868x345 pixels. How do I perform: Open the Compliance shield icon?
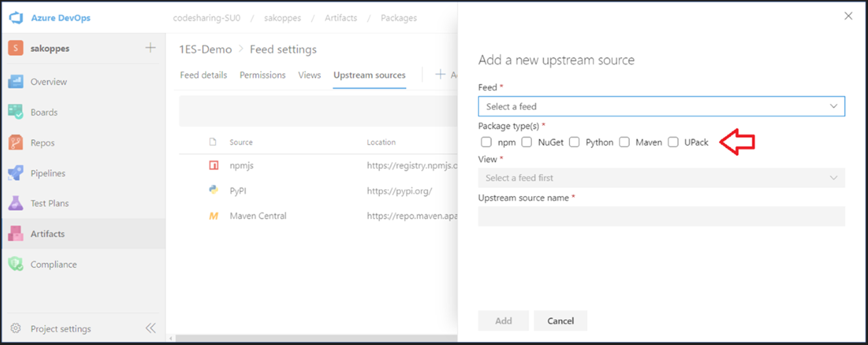tap(16, 264)
